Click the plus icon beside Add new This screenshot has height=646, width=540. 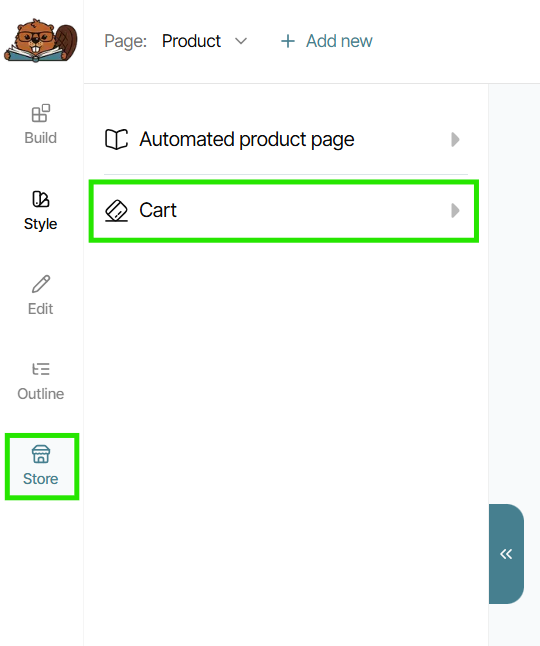point(288,41)
